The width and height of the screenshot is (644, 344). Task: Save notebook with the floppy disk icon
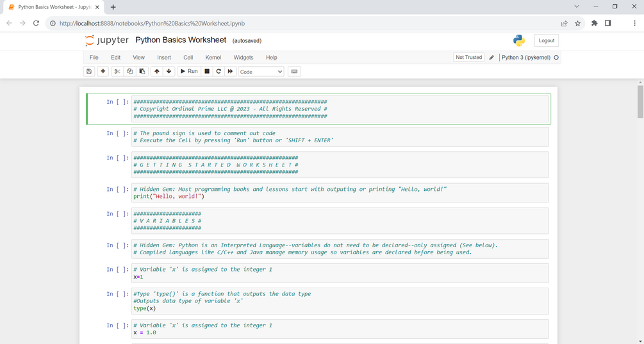89,72
